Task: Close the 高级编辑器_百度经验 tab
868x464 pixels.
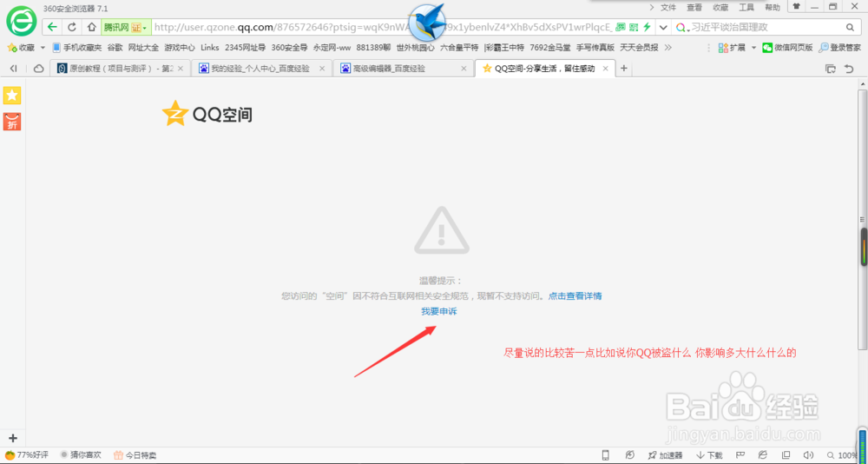Action: 464,69
